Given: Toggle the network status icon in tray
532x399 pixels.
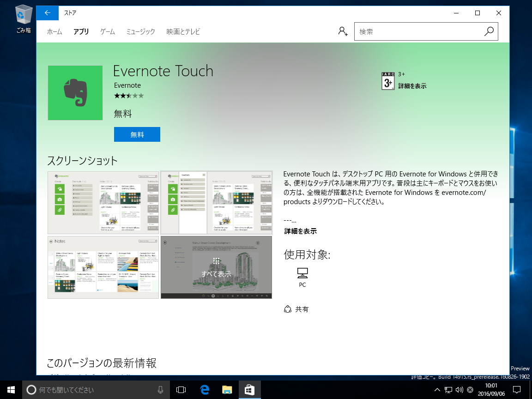Looking at the screenshot, I should pyautogui.click(x=448, y=389).
